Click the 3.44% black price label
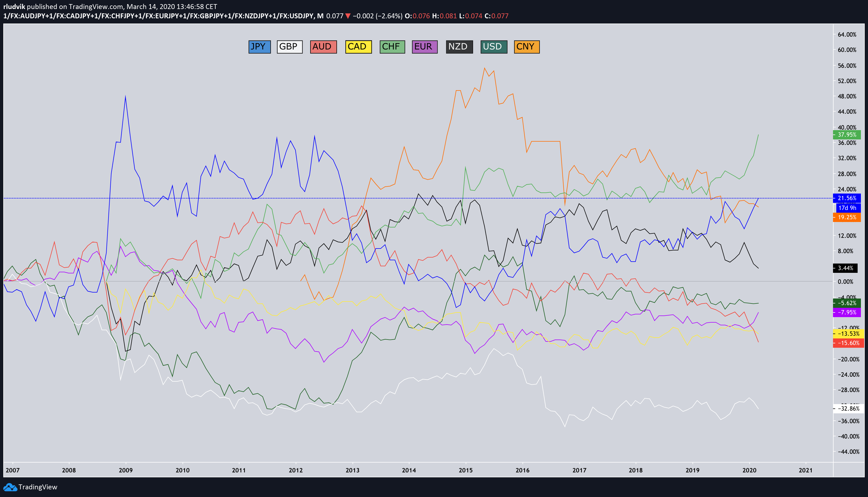Viewport: 868px width, 497px height. click(x=845, y=268)
